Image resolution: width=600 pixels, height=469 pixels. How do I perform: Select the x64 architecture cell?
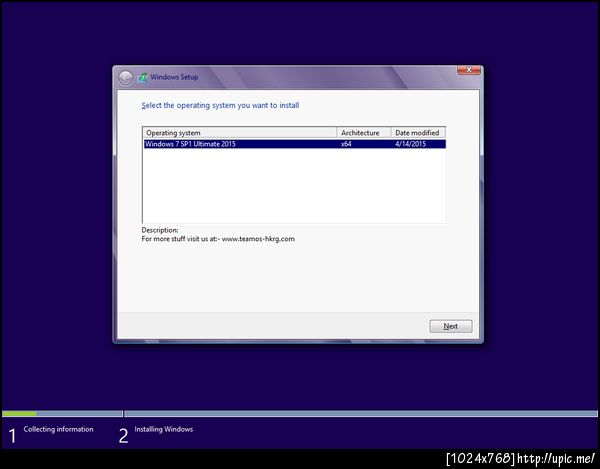click(x=346, y=144)
